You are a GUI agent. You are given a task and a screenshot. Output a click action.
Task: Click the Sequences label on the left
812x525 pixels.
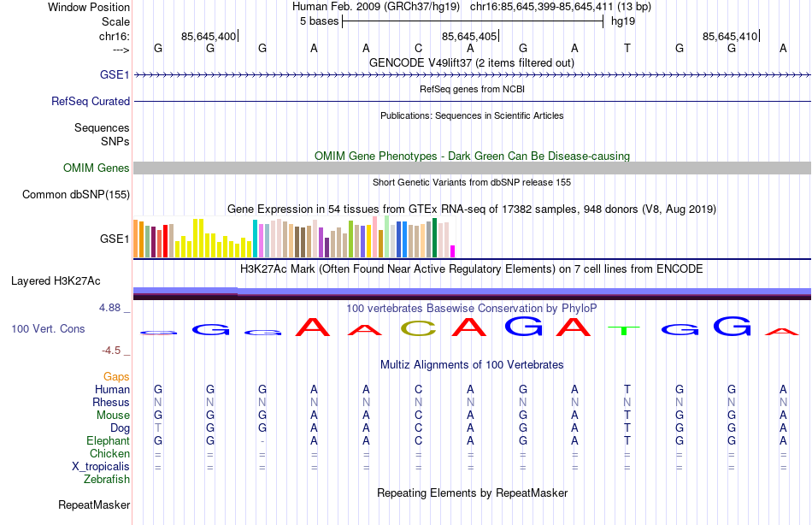coord(102,127)
